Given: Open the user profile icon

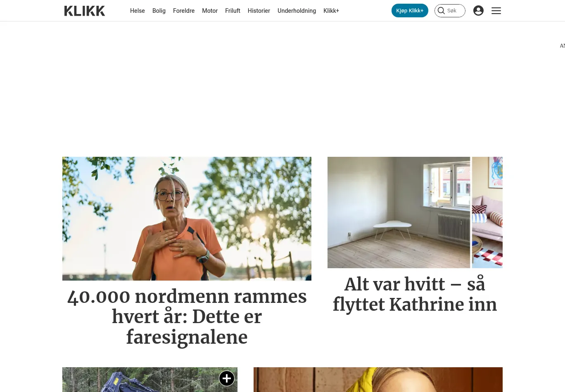Looking at the screenshot, I should tap(478, 11).
